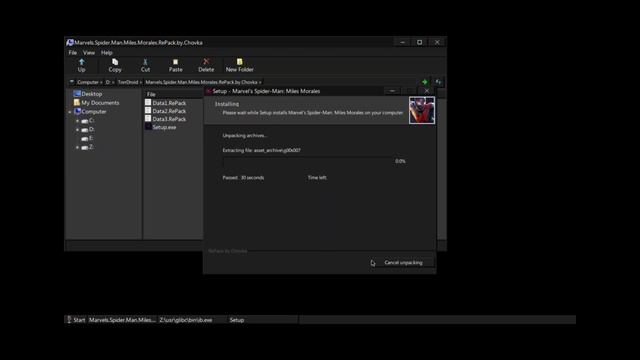
Task: Click the Start button on taskbar
Action: [x=76, y=320]
